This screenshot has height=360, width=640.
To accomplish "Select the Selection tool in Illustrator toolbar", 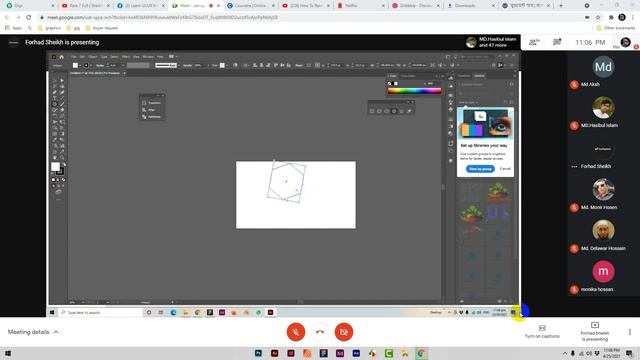I will (x=55, y=80).
